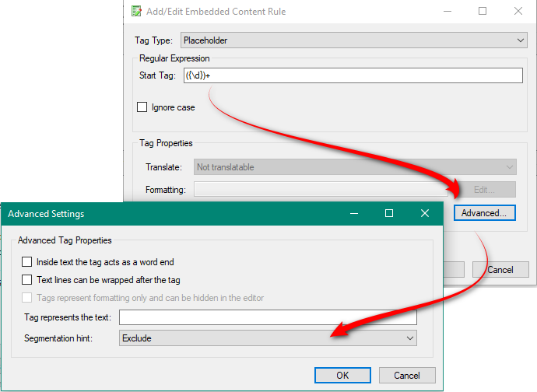The image size is (537, 392).
Task: Maximize the Advanced Settings window
Action: [x=389, y=213]
